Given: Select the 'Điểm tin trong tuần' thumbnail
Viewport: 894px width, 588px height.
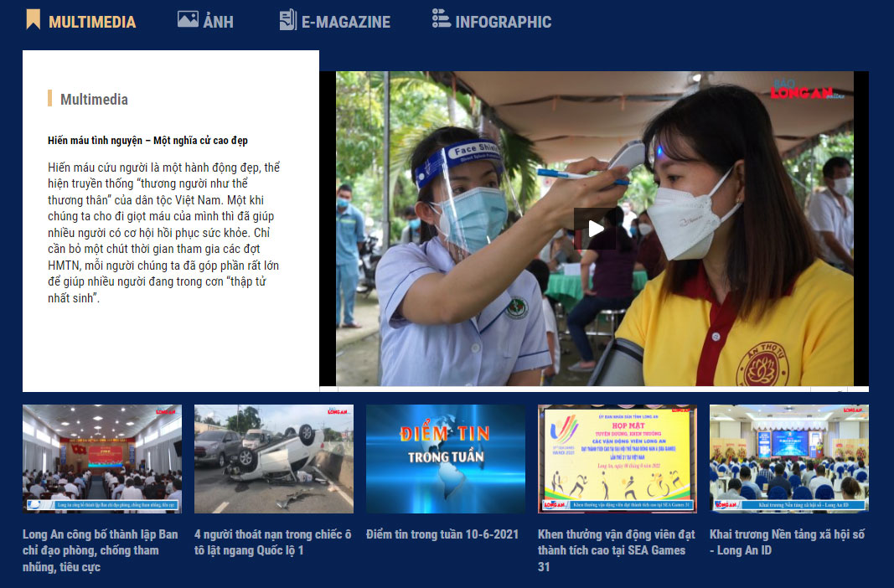Looking at the screenshot, I should 445,459.
